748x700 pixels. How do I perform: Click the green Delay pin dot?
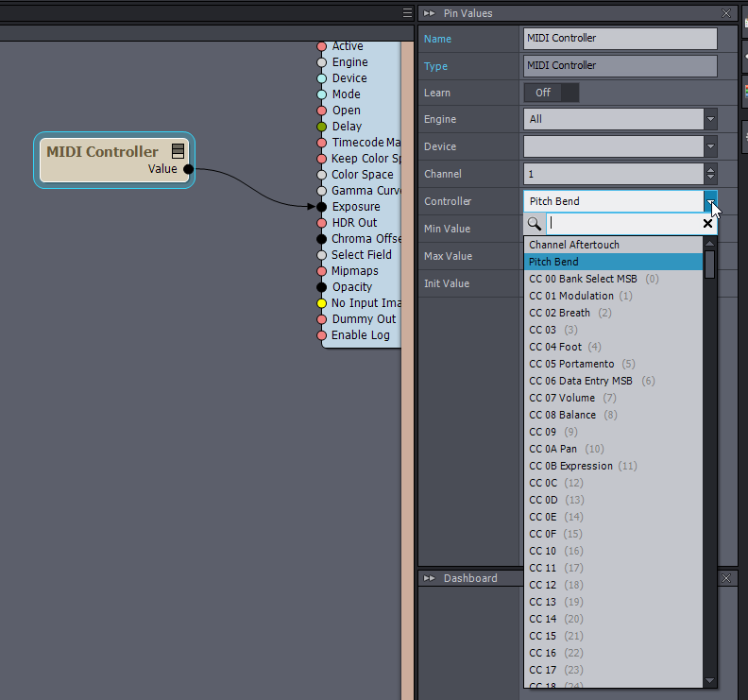tap(322, 127)
